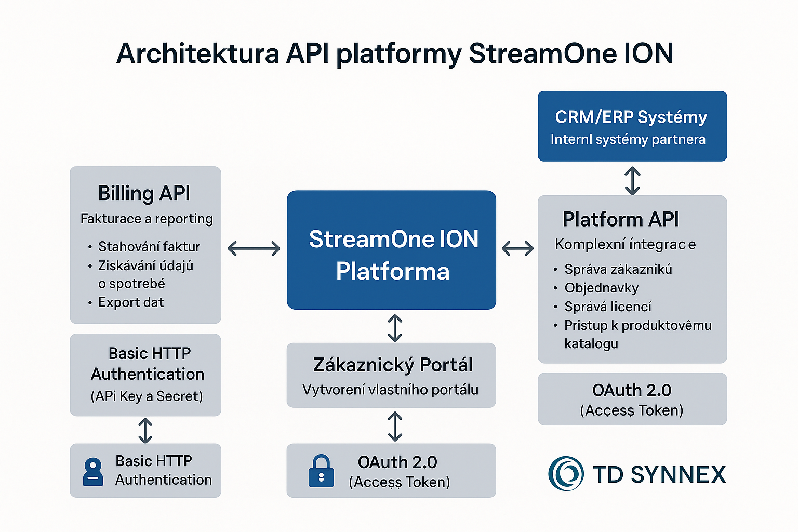The height and width of the screenshot is (532, 798).
Task: Click OAuth 2.0 box under Platform API
Action: 632,399
